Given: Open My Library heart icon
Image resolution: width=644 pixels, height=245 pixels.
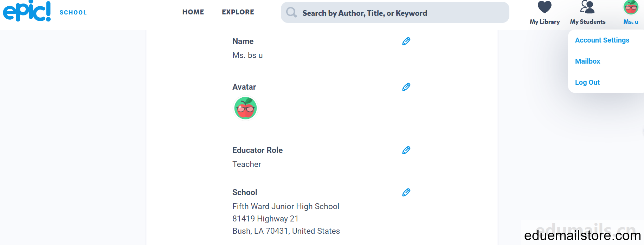Looking at the screenshot, I should (545, 7).
